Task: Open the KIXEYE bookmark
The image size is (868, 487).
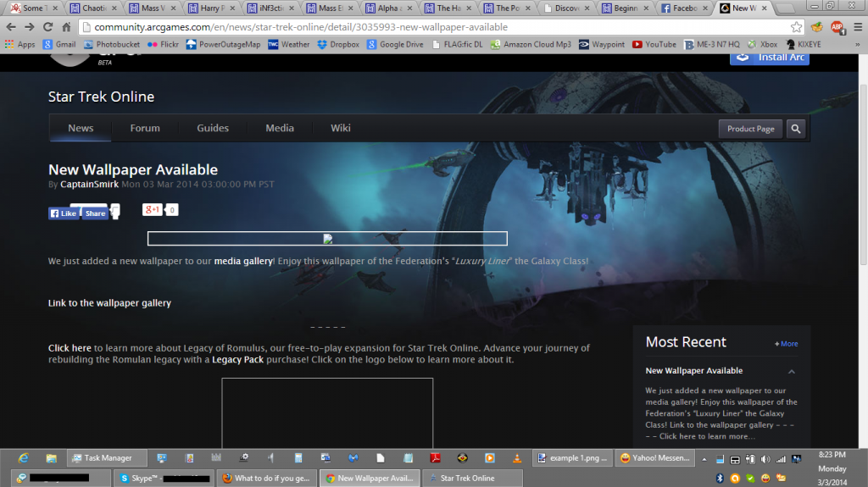Action: coord(804,44)
